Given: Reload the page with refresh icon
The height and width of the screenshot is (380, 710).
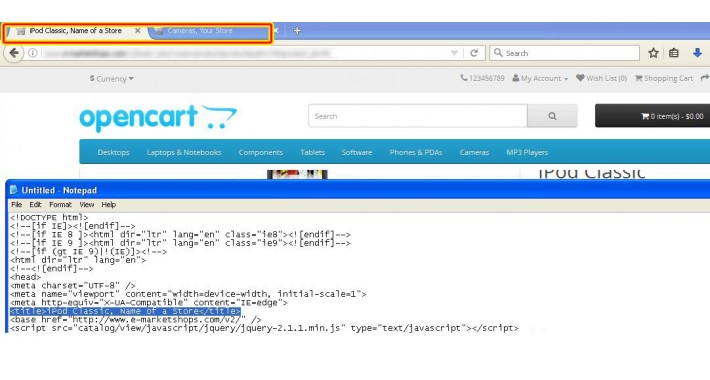Looking at the screenshot, I should point(474,53).
